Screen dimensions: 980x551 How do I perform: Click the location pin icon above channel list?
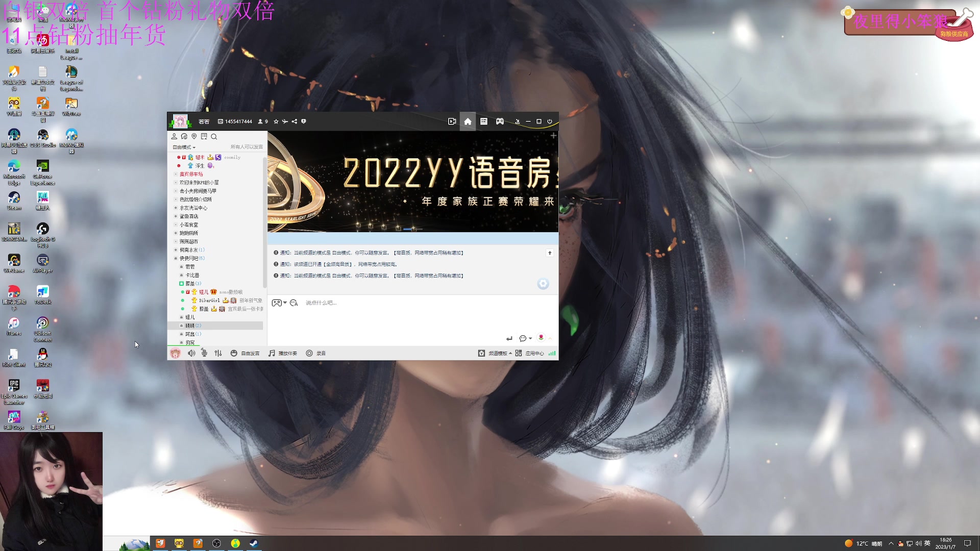(194, 136)
